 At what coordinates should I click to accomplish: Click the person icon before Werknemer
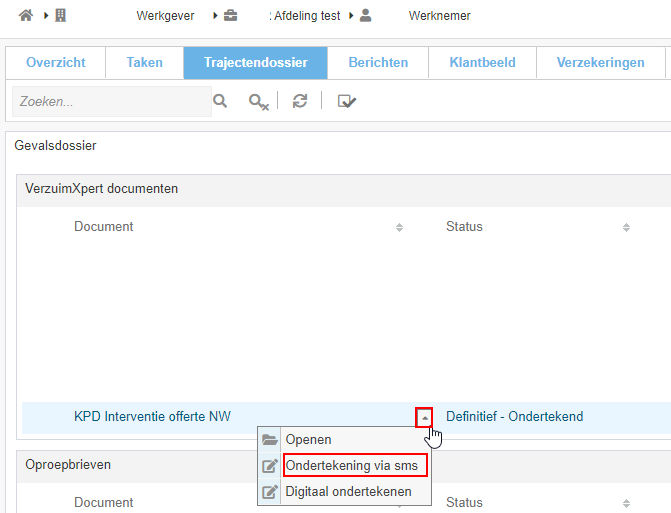365,15
